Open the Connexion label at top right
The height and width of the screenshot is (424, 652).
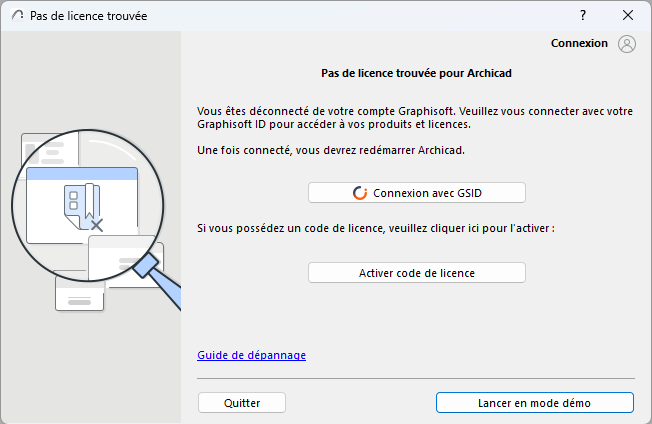pos(579,43)
